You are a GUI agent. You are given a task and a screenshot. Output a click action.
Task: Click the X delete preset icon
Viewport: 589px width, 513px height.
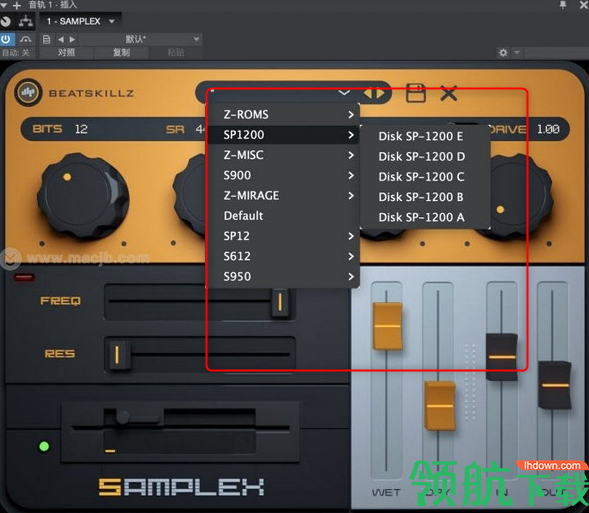tap(449, 93)
